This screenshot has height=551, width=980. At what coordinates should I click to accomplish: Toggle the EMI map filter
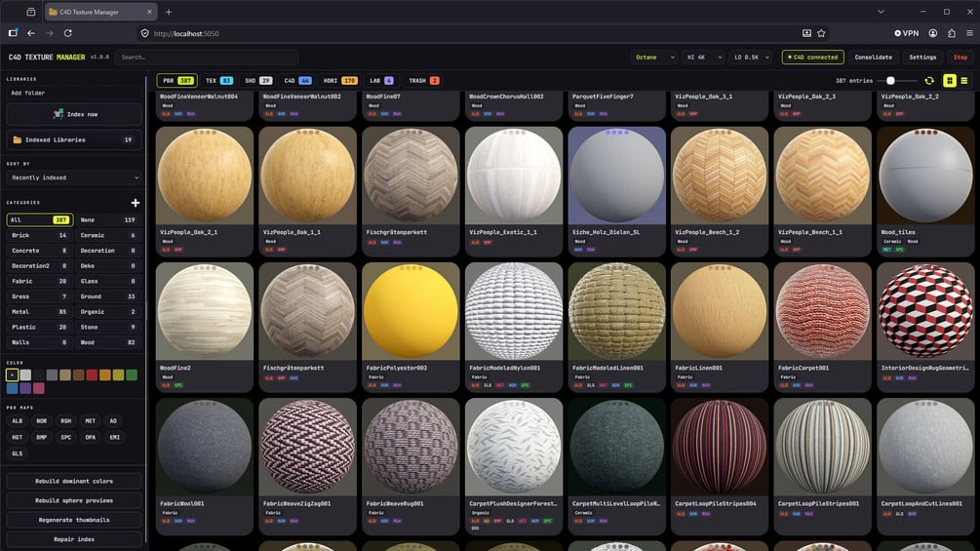pos(114,437)
